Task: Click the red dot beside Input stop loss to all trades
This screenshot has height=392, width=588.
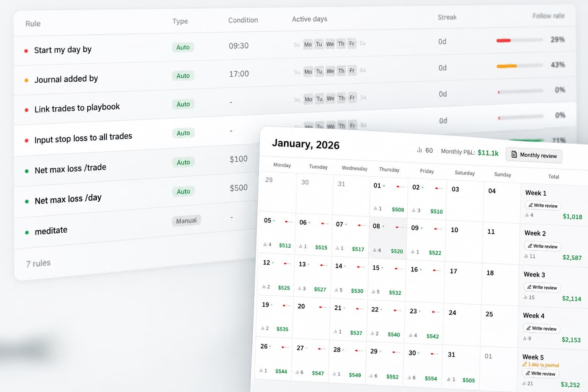Action: (x=26, y=140)
